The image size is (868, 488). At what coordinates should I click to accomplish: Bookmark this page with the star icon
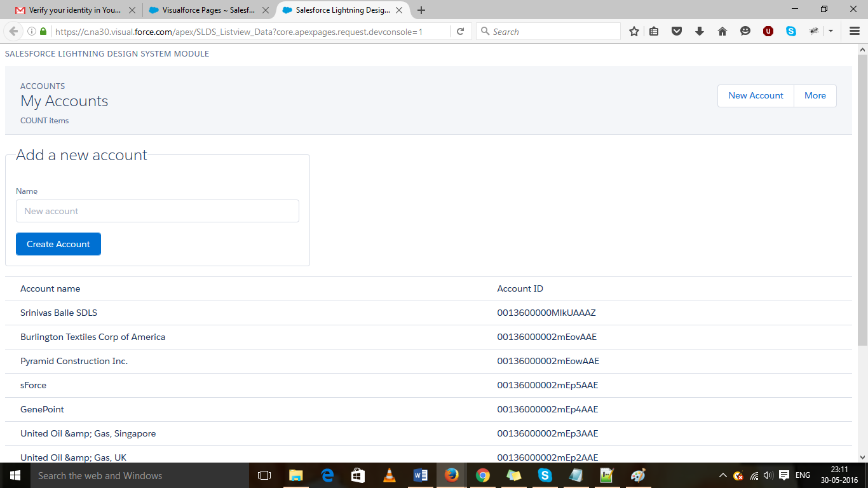(634, 31)
